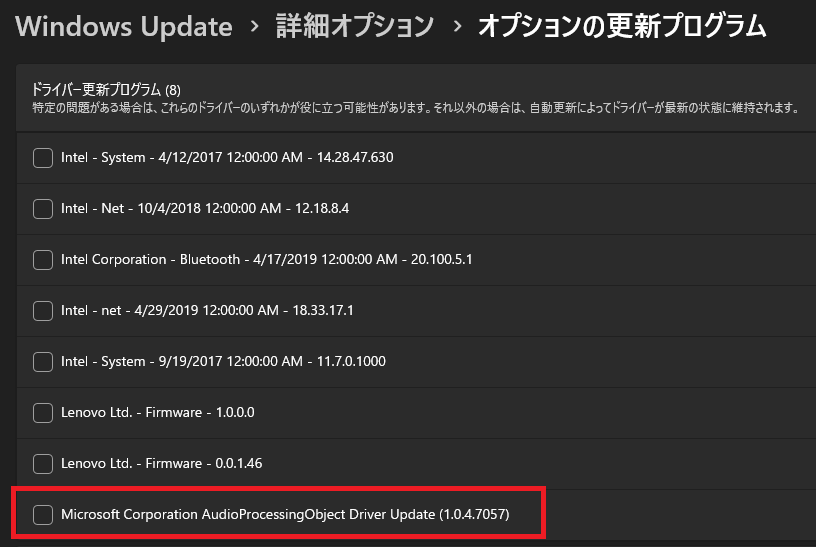Tick the Intel Net 12.18.8.4 checkbox

coord(43,209)
